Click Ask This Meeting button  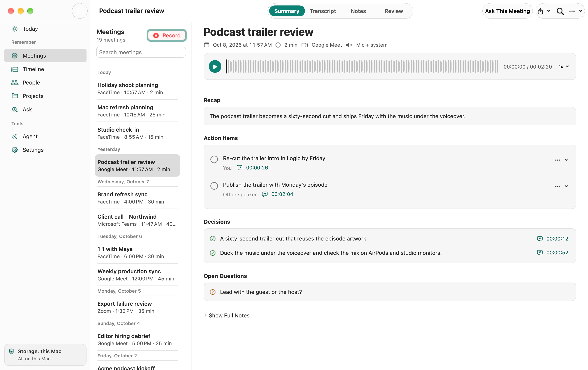tap(507, 11)
